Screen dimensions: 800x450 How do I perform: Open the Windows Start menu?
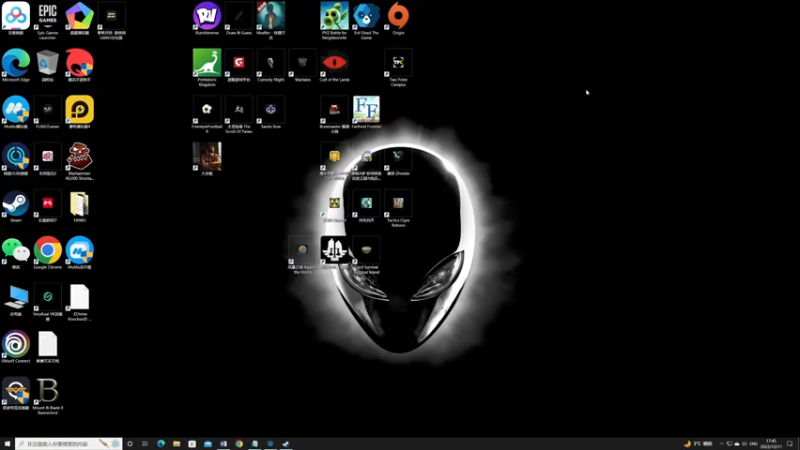tap(7, 444)
